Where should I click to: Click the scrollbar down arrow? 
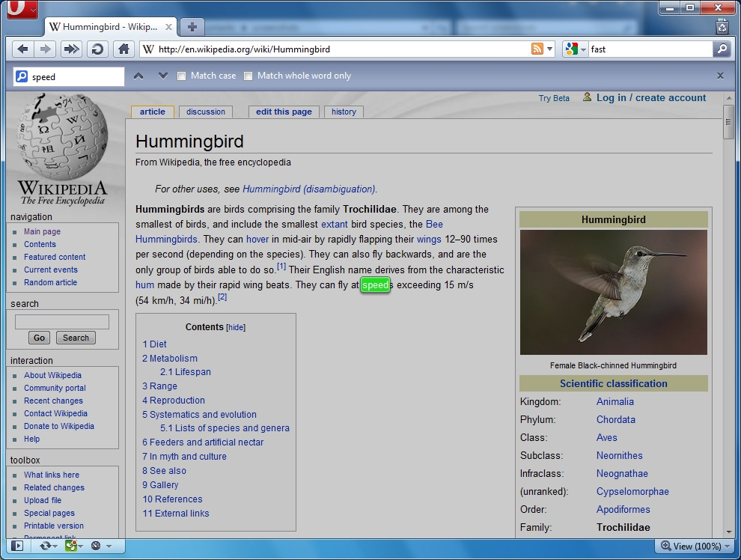pos(728,533)
